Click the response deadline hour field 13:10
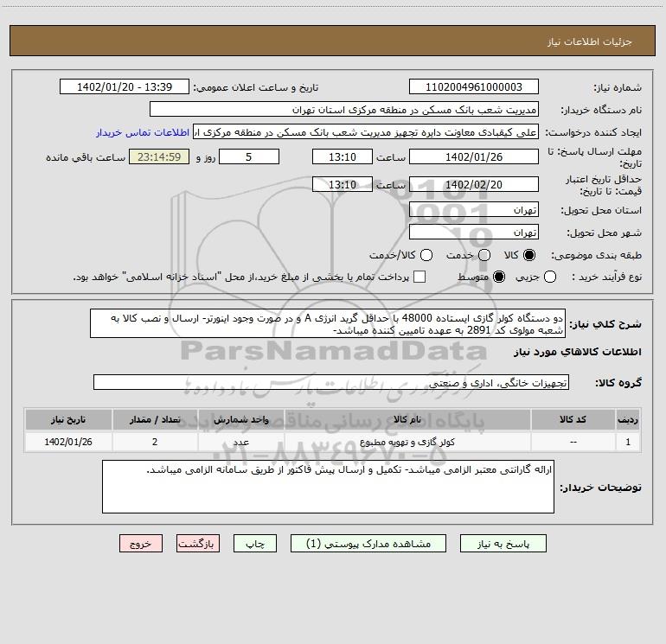Image resolution: width=666 pixels, height=644 pixels. point(343,157)
